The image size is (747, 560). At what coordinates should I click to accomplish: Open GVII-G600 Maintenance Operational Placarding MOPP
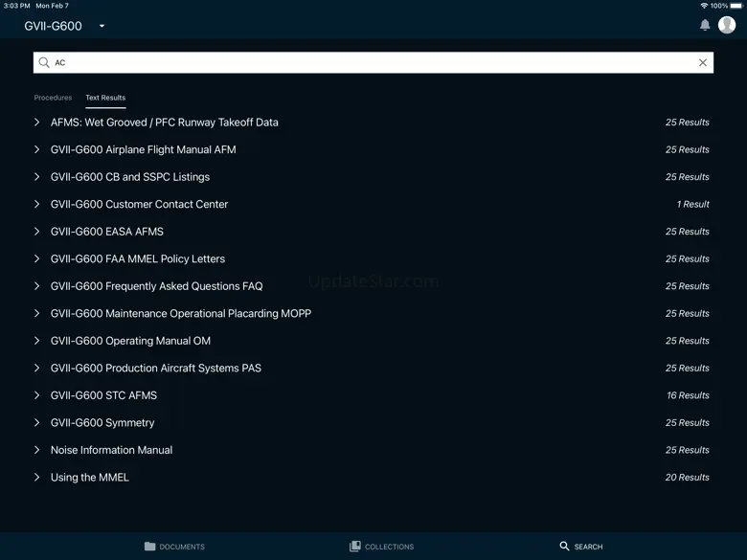pos(181,313)
